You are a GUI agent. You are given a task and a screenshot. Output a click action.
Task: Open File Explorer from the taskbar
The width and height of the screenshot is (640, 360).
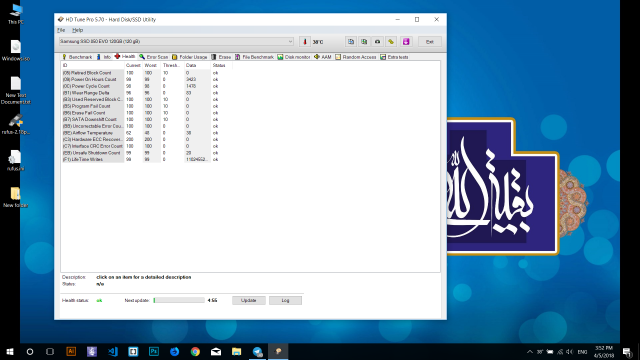click(237, 351)
